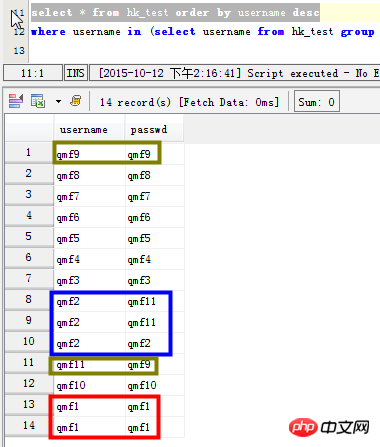Click username cell qmf1 in row 14

89,427
